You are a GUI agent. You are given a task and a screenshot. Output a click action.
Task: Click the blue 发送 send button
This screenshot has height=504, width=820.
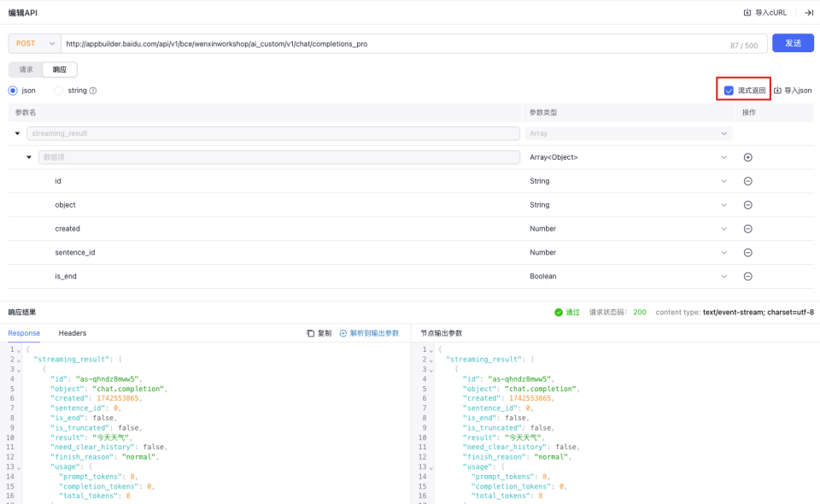click(793, 43)
